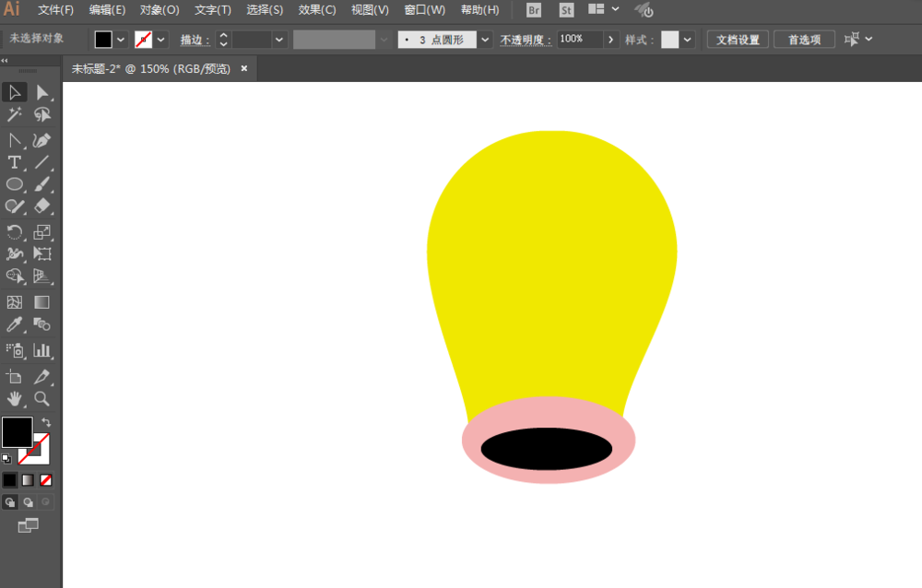Viewport: 922px width, 588px height.
Task: Click the black fill color swatch in toolbar
Action: point(16,431)
